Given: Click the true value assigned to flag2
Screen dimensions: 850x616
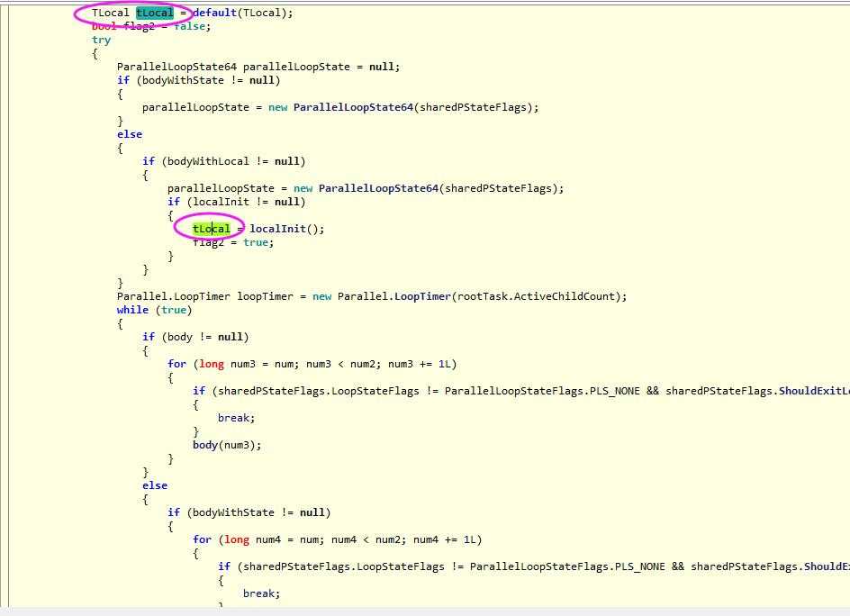Looking at the screenshot, I should (256, 242).
